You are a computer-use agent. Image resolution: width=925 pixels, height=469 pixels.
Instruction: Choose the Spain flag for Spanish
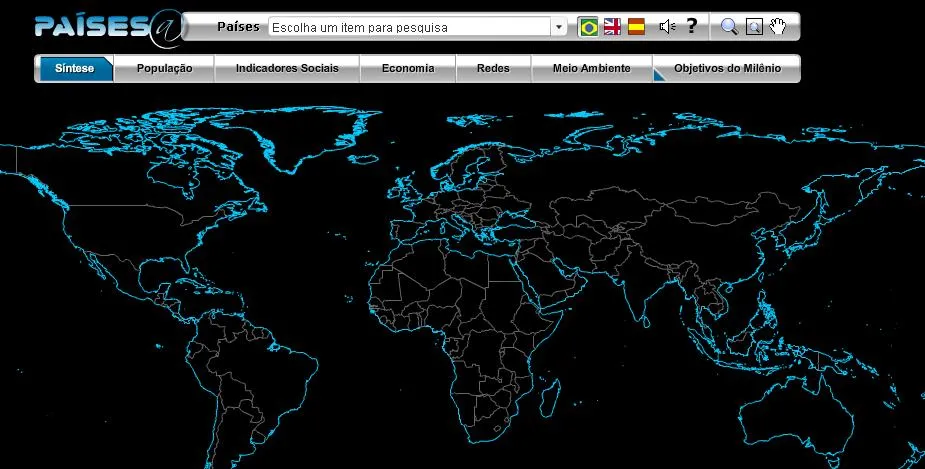coord(636,27)
